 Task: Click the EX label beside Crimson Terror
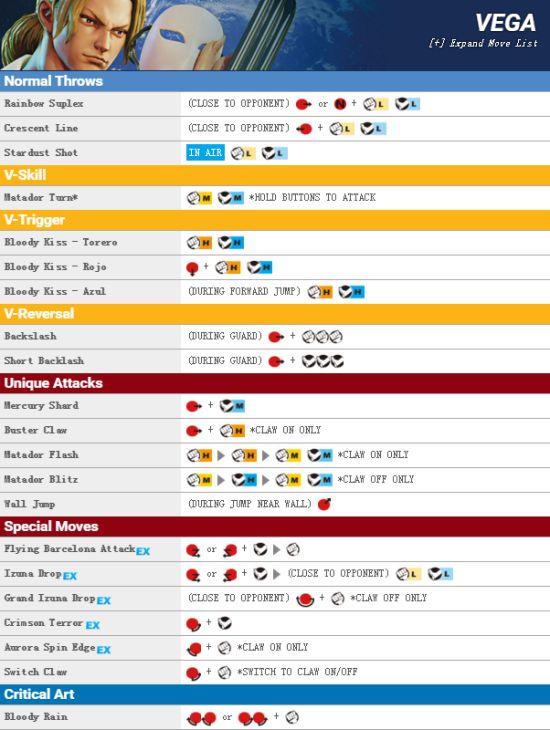[x=93, y=625]
